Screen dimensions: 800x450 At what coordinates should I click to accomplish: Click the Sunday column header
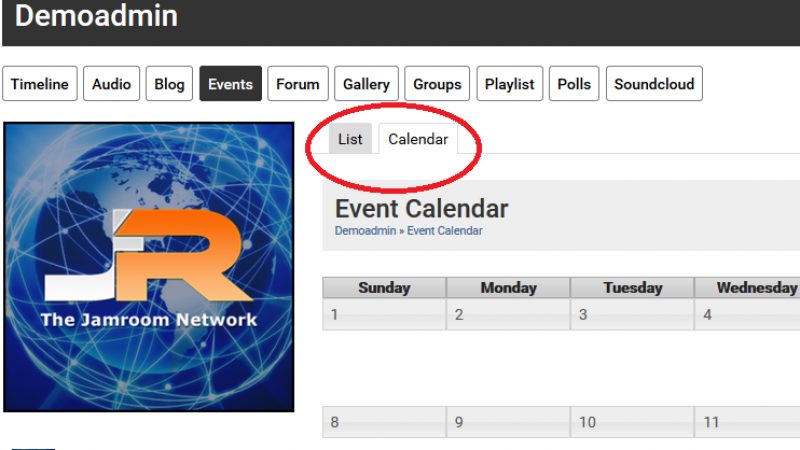(384, 288)
